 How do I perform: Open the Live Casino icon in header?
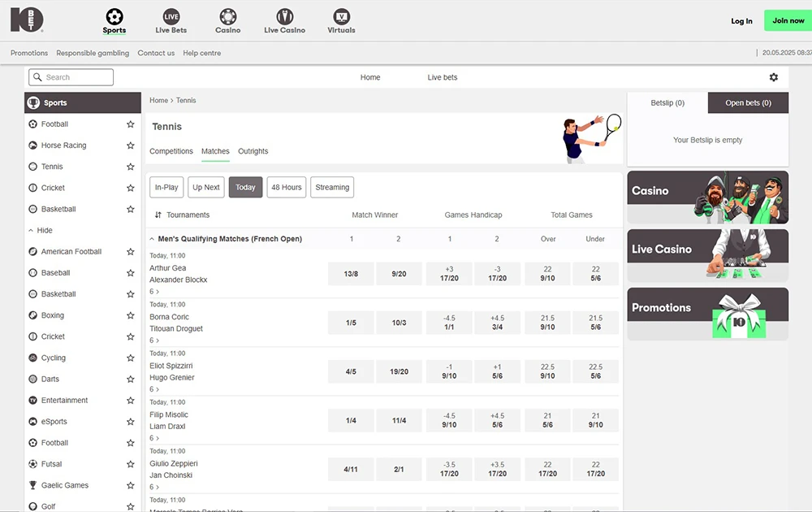coord(284,17)
